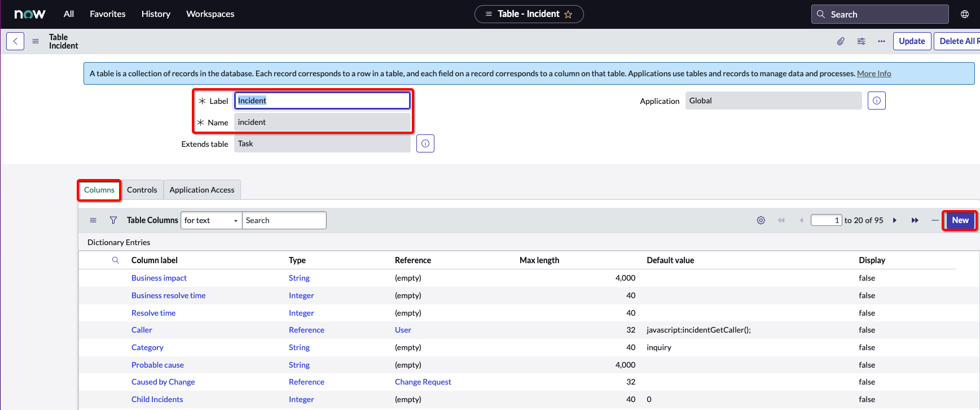The height and width of the screenshot is (410, 980).
Task: Click Reference type in Caller row
Action: coord(306,330)
